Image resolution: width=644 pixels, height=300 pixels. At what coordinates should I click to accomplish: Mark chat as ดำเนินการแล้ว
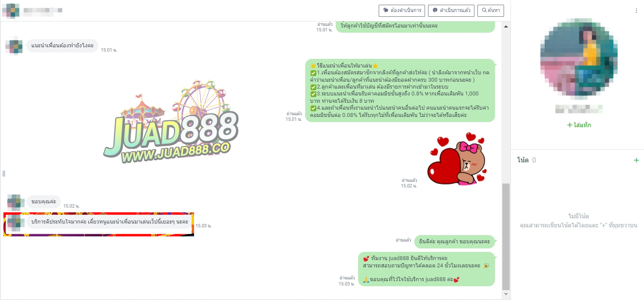pos(452,10)
